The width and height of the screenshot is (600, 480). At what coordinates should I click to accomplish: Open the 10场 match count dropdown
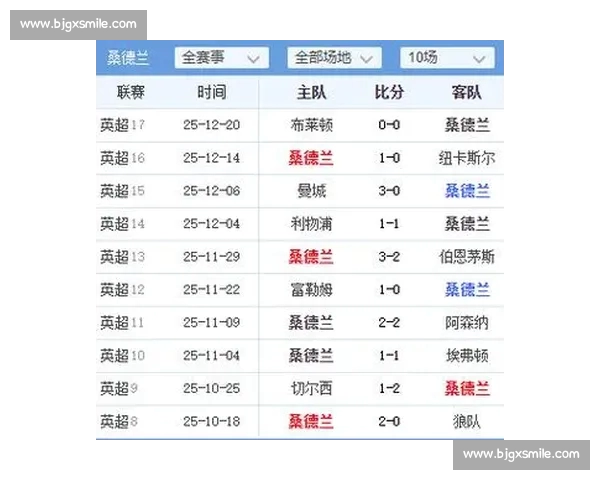(x=447, y=58)
